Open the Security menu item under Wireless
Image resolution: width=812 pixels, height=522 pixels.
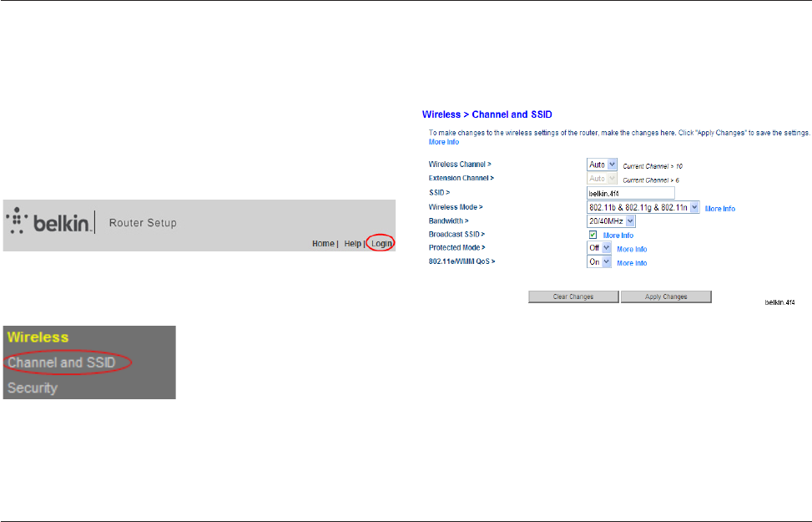pyautogui.click(x=32, y=388)
